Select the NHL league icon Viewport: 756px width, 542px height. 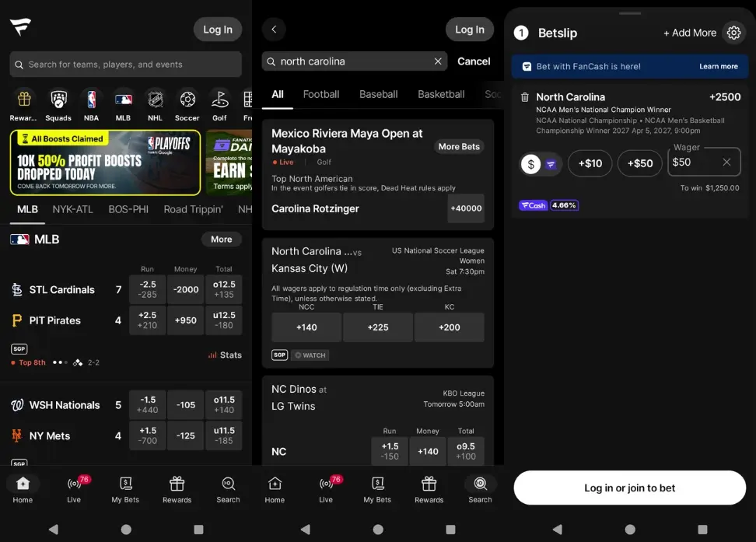(156, 100)
